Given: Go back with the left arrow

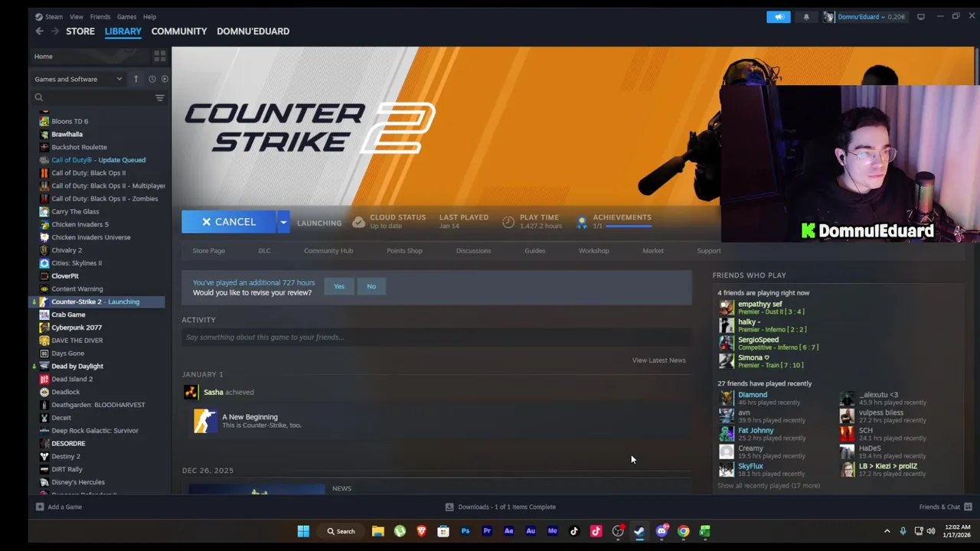Looking at the screenshot, I should tap(39, 31).
